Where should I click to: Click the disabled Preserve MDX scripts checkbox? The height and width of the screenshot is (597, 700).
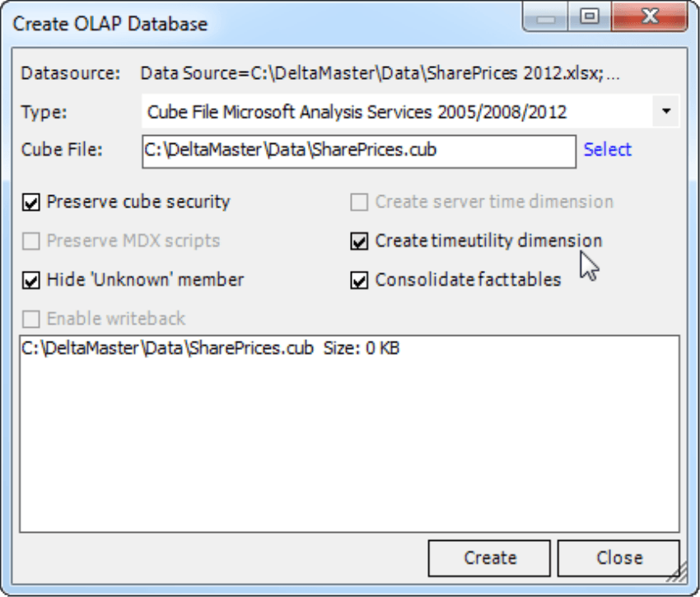point(31,241)
